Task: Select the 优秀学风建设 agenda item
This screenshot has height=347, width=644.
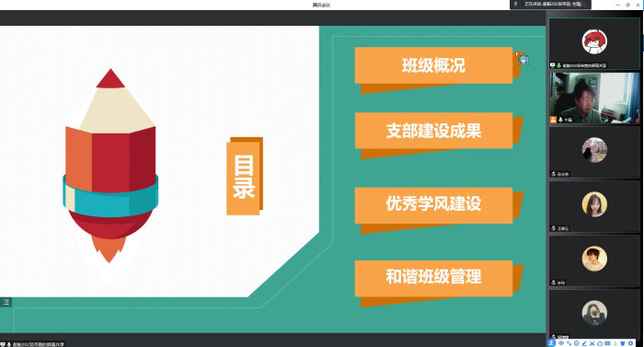Action: tap(433, 203)
